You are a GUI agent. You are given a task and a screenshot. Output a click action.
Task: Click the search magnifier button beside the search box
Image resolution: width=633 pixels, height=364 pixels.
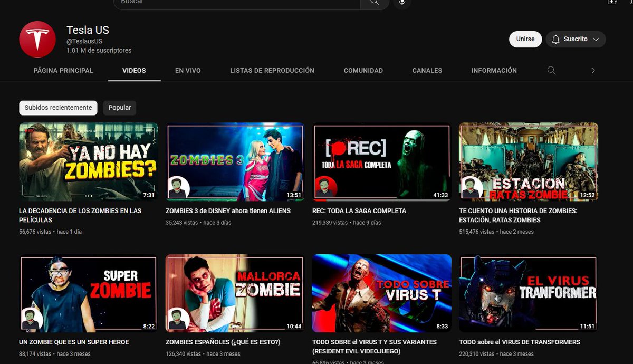click(375, 3)
